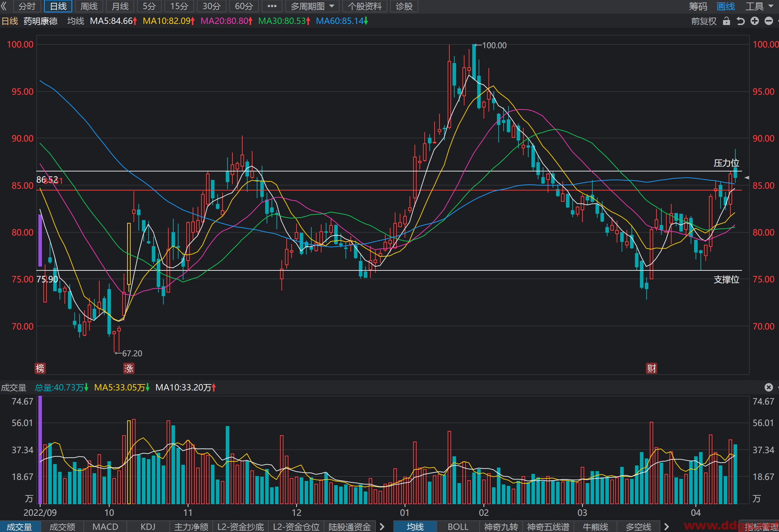Switch to 周线 weekly chart
The width and height of the screenshot is (779, 532).
click(89, 6)
